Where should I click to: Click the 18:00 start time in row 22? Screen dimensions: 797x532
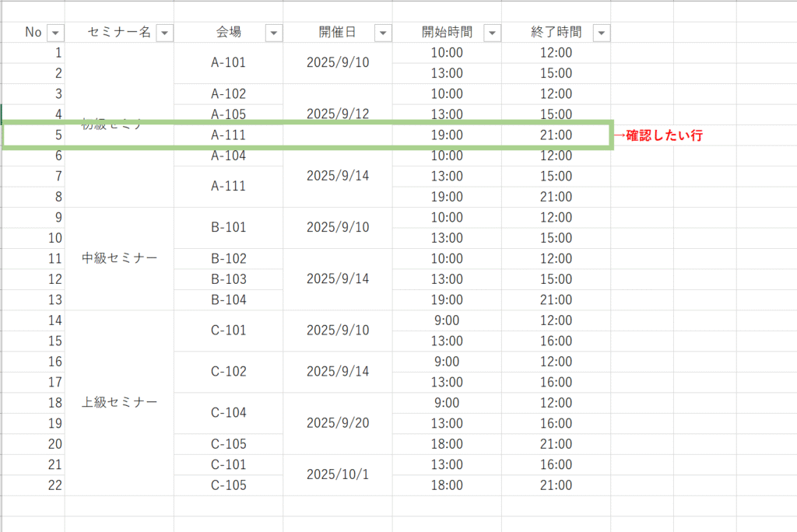tap(447, 485)
